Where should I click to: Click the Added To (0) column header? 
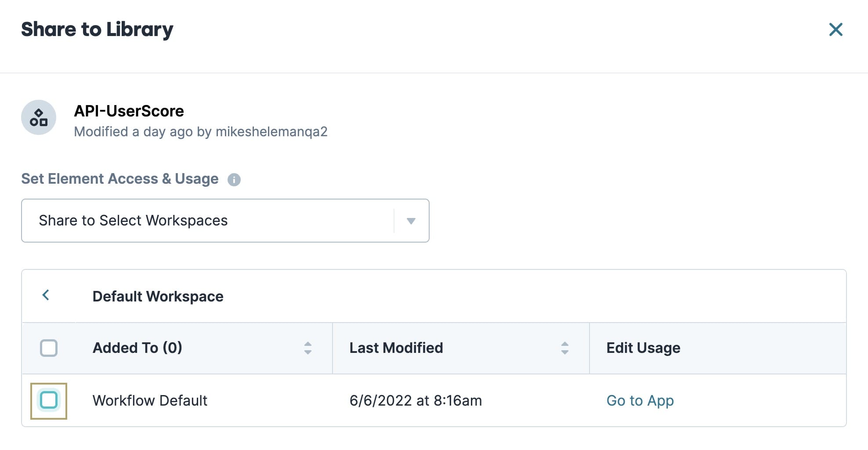click(137, 348)
